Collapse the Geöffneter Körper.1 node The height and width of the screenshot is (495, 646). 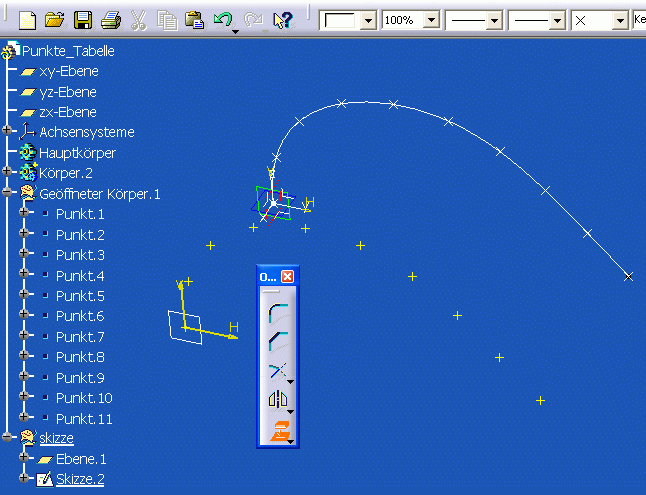pyautogui.click(x=7, y=191)
